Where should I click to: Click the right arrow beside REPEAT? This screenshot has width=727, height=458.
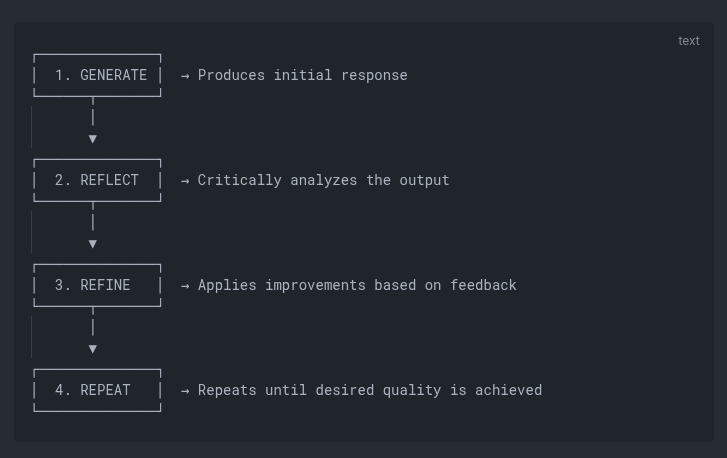click(x=185, y=390)
